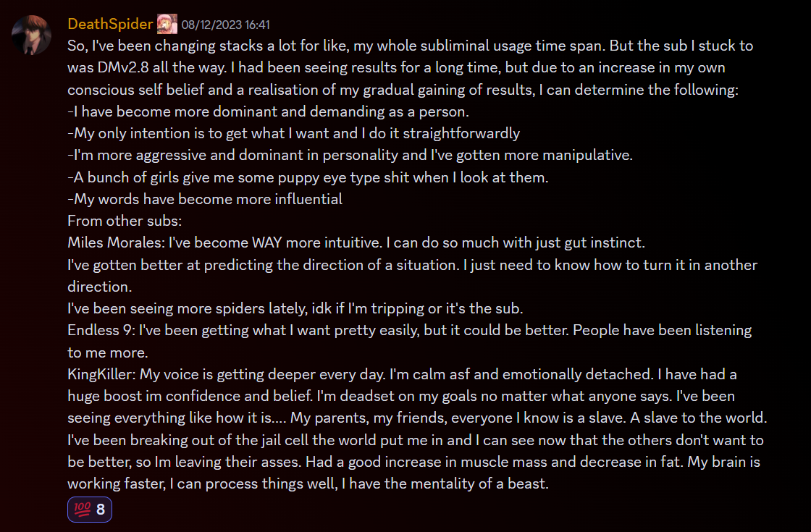Click the 'words have become more influential' line
This screenshot has width=811, height=532.
(x=205, y=199)
